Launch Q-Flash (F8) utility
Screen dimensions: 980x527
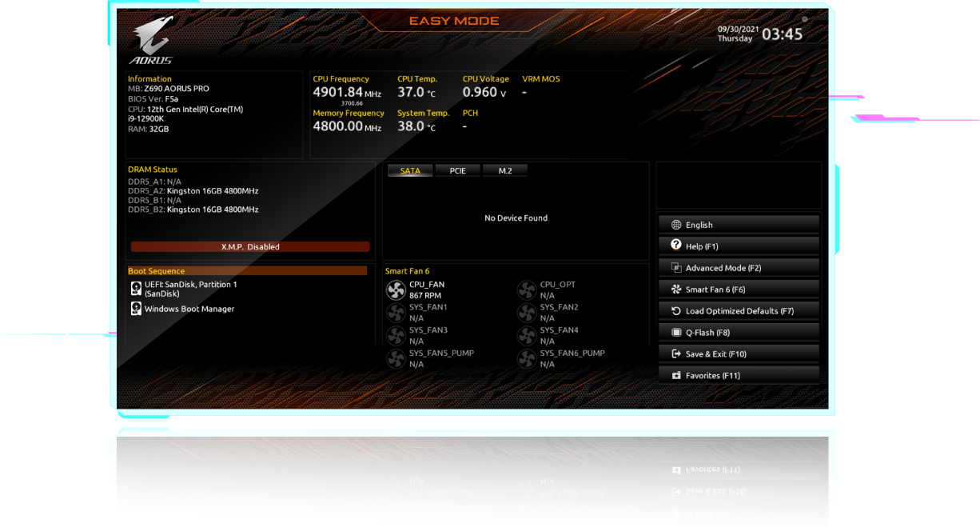(739, 333)
